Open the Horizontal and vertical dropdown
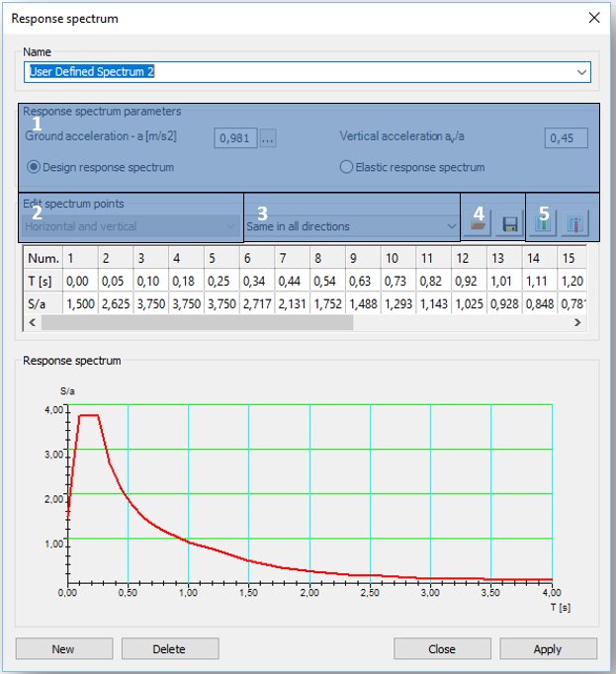The width and height of the screenshot is (616, 674). [x=131, y=226]
